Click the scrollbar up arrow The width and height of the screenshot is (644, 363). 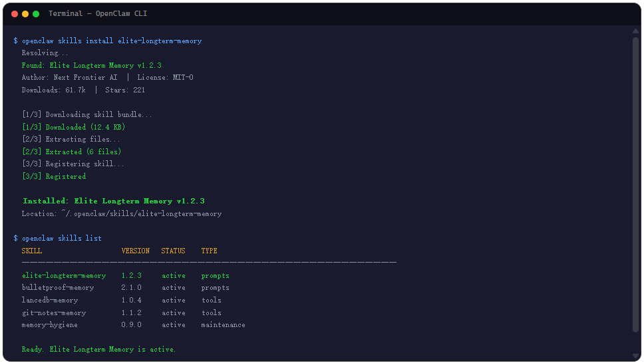click(636, 31)
